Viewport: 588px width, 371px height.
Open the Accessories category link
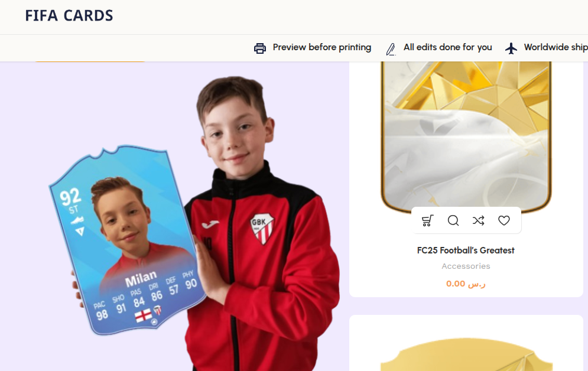click(466, 266)
